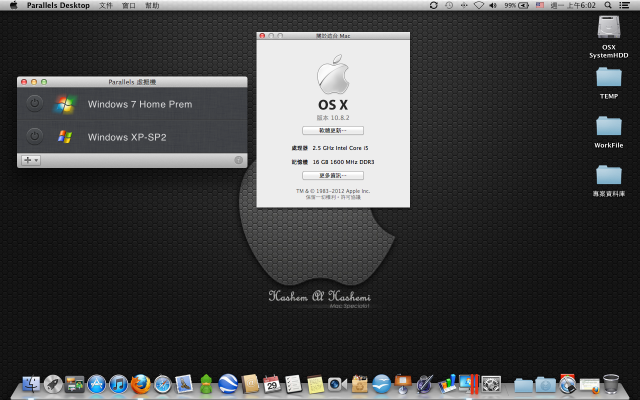Open the input source flag menu
The image size is (640, 400).
[x=540, y=5]
